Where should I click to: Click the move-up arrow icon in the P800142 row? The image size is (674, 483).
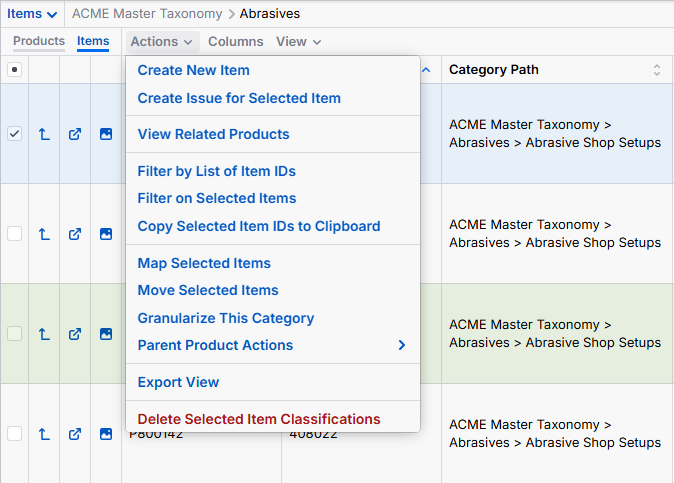tap(44, 434)
